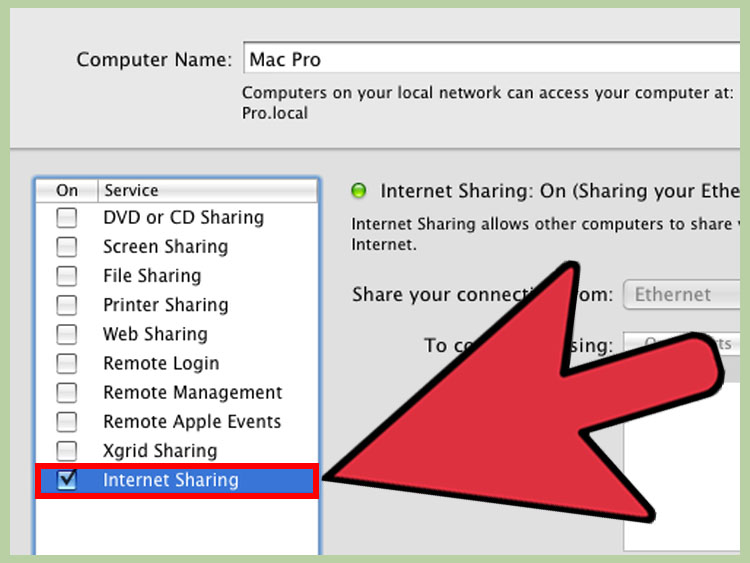Screen dimensions: 750x563
Task: Select the Web Sharing service label
Action: click(x=155, y=334)
